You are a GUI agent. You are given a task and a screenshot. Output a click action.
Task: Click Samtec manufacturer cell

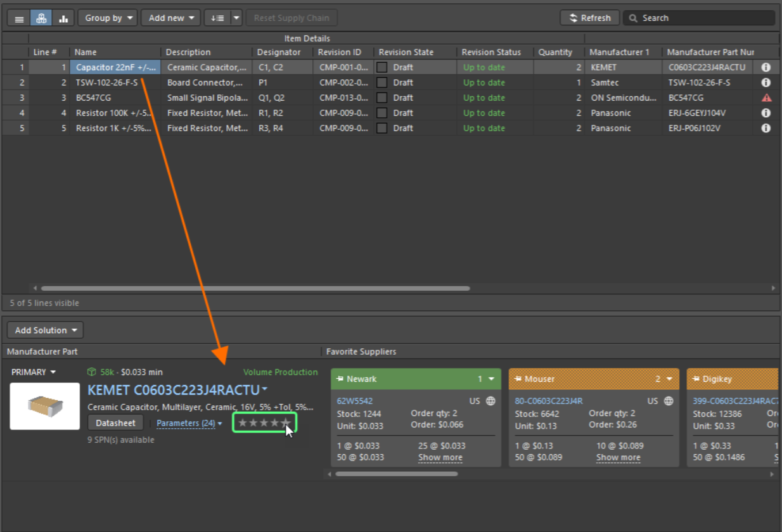tap(624, 82)
